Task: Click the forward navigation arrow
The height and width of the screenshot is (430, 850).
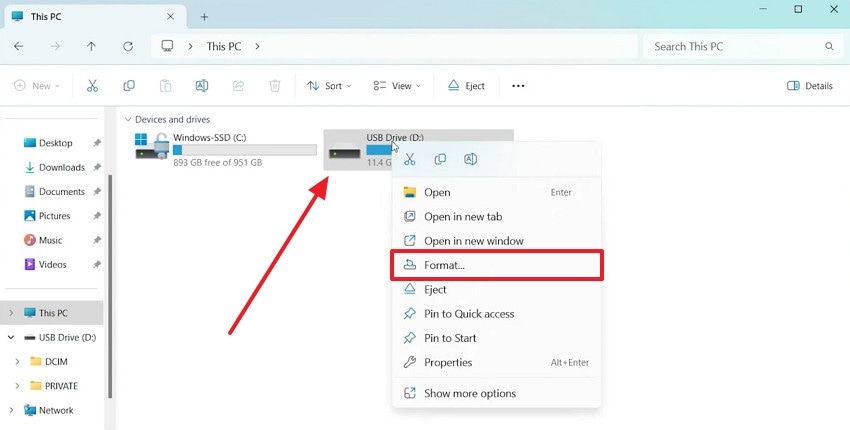Action: (x=55, y=47)
